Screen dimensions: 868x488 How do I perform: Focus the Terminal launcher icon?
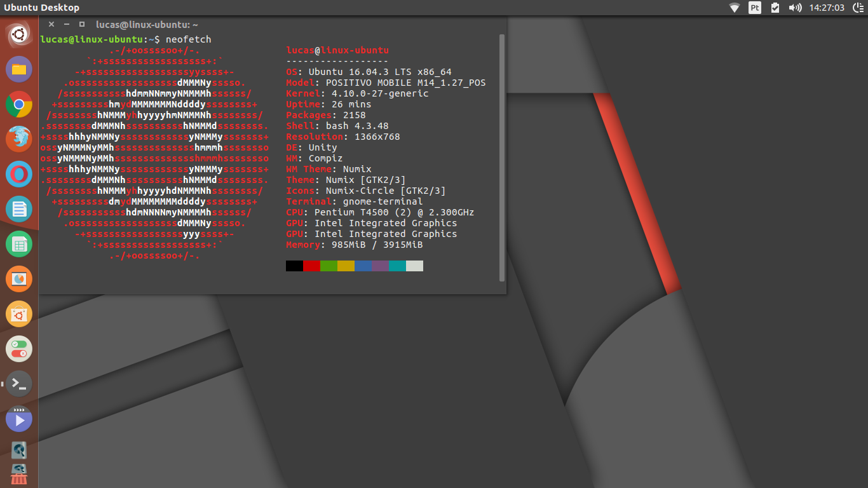point(19,384)
